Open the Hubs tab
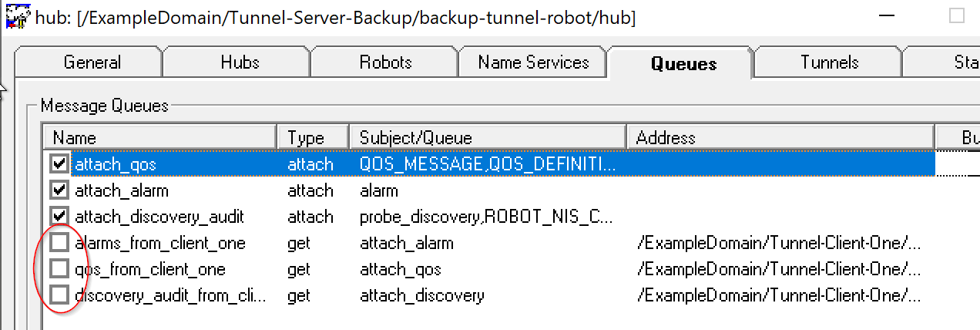Viewport: 980px width, 330px height. pos(240,62)
